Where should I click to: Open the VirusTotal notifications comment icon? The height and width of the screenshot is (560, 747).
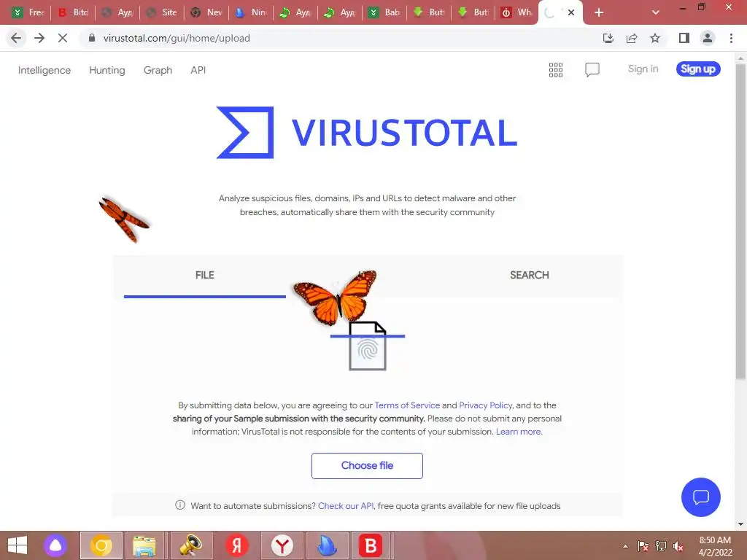tap(592, 69)
